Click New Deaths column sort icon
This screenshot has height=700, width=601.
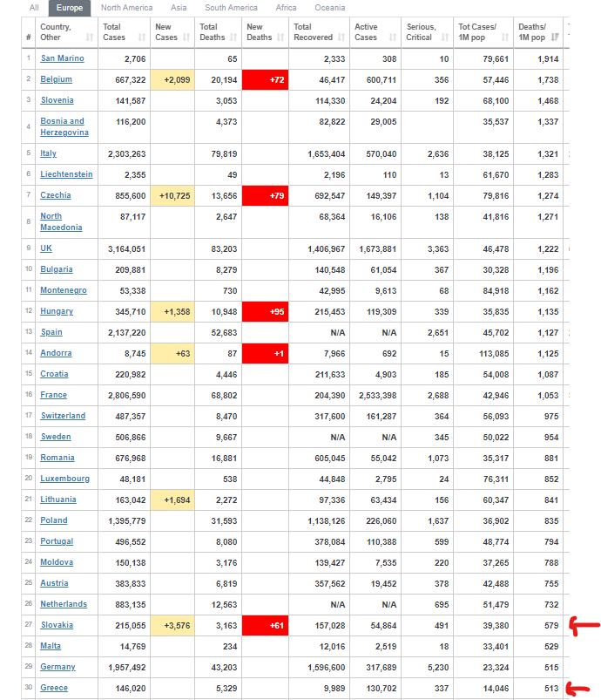(280, 37)
